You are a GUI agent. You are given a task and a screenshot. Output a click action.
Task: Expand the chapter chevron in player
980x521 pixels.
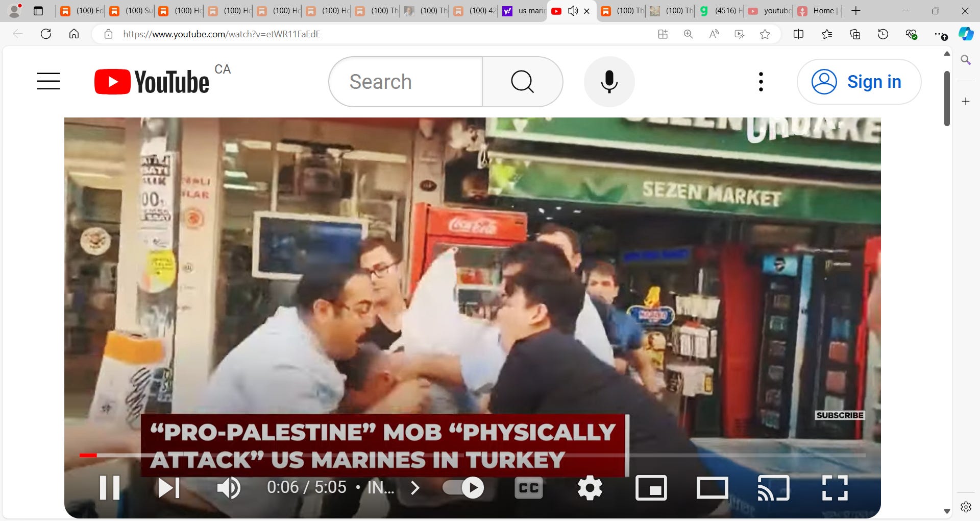(x=415, y=488)
